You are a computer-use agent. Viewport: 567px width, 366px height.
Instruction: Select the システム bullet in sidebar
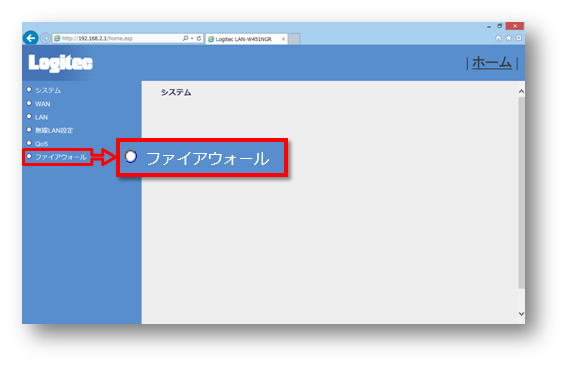pos(29,90)
